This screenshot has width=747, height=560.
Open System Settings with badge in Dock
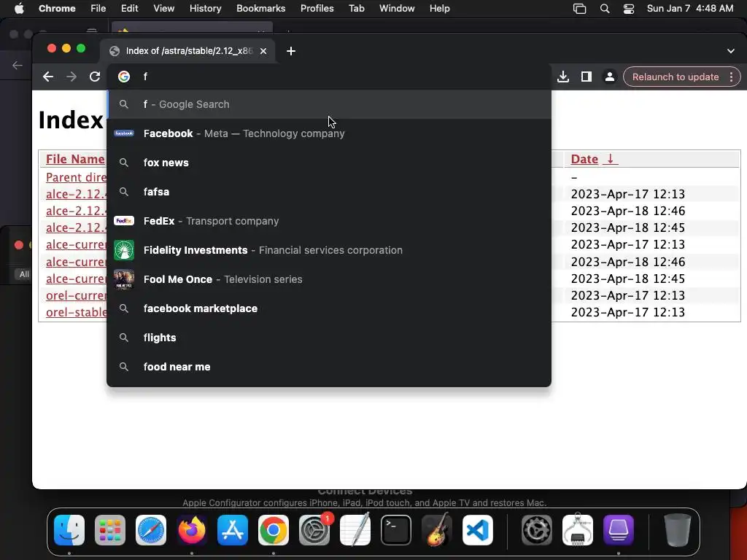tap(314, 530)
